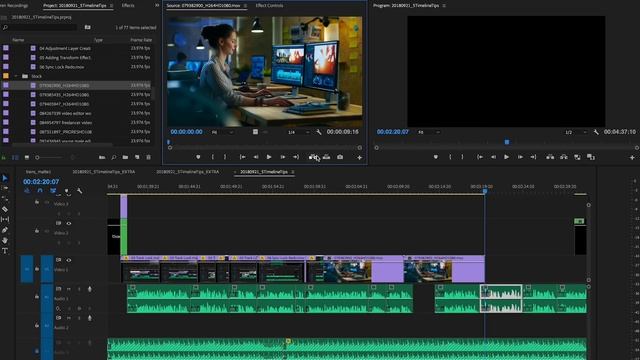Go to Out point in Source monitor
Screen dimensions: 640x360
point(296,157)
